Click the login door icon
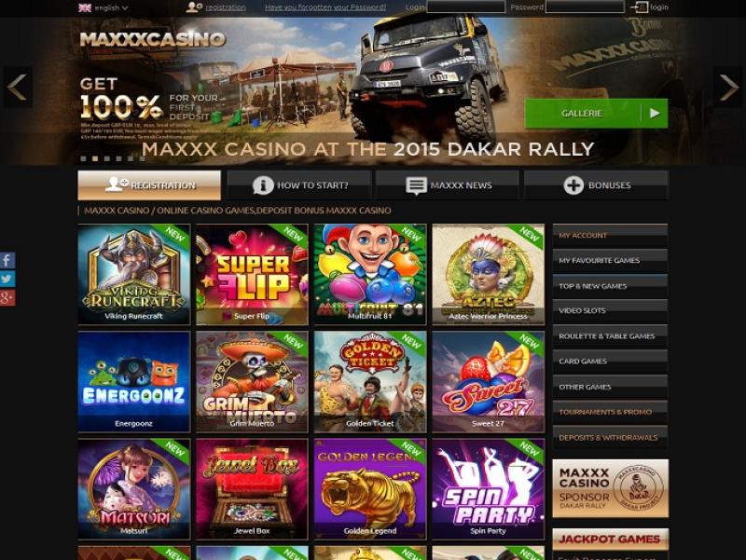This screenshot has width=746, height=560. pyautogui.click(x=639, y=7)
